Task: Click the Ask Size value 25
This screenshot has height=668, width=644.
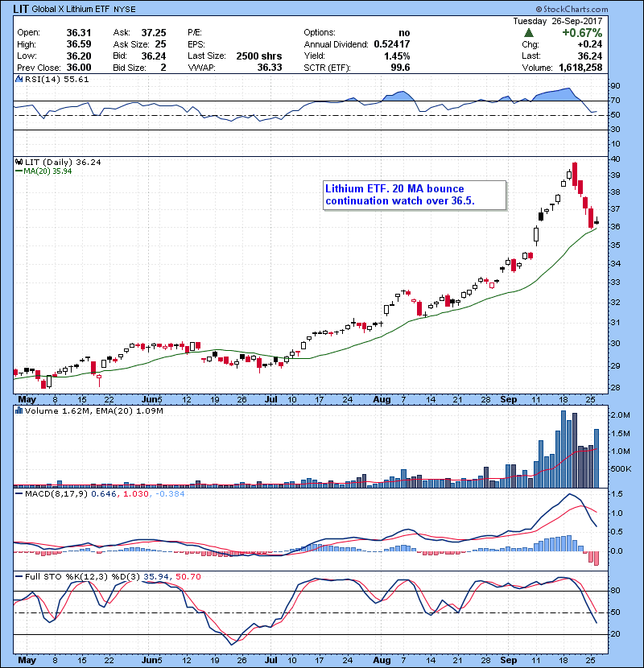Action: tap(161, 44)
